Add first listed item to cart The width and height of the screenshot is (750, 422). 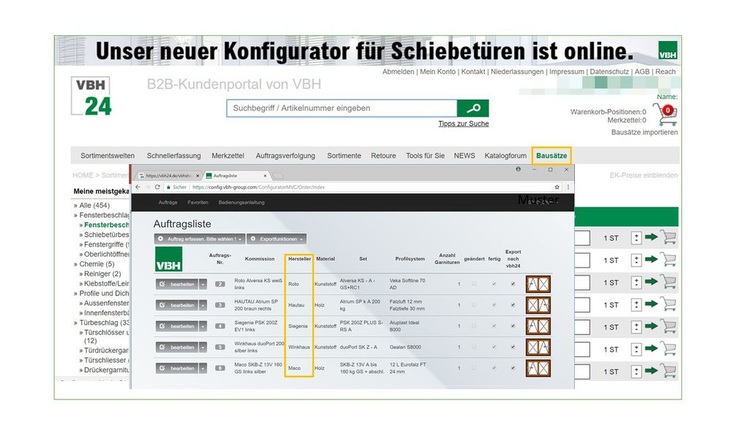point(668,238)
